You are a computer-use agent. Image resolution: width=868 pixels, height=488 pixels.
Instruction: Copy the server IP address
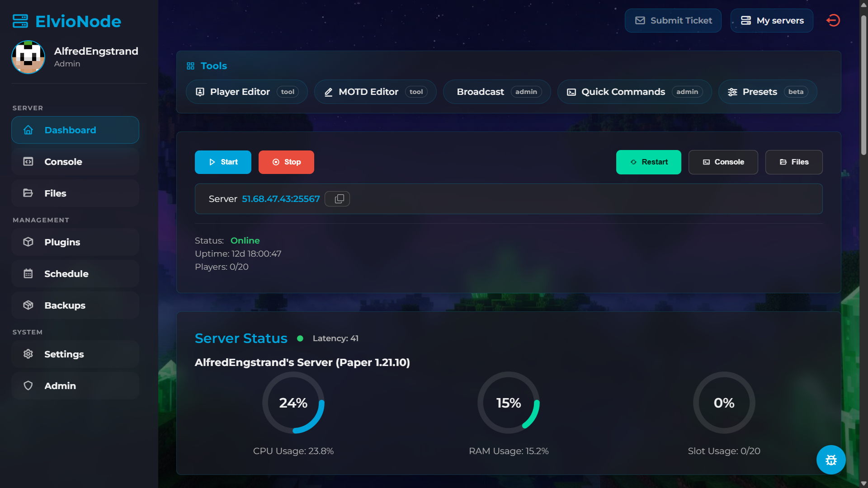(x=337, y=198)
